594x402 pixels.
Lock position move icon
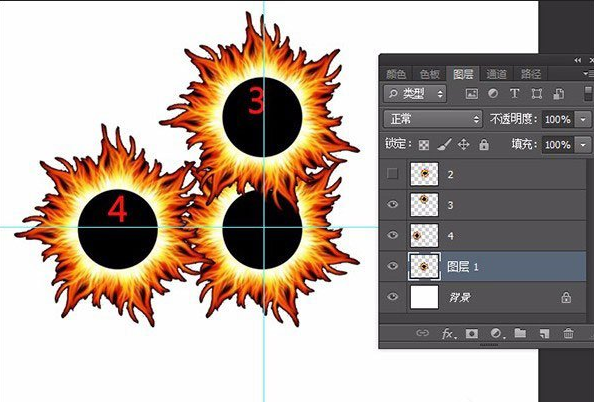pyautogui.click(x=463, y=144)
